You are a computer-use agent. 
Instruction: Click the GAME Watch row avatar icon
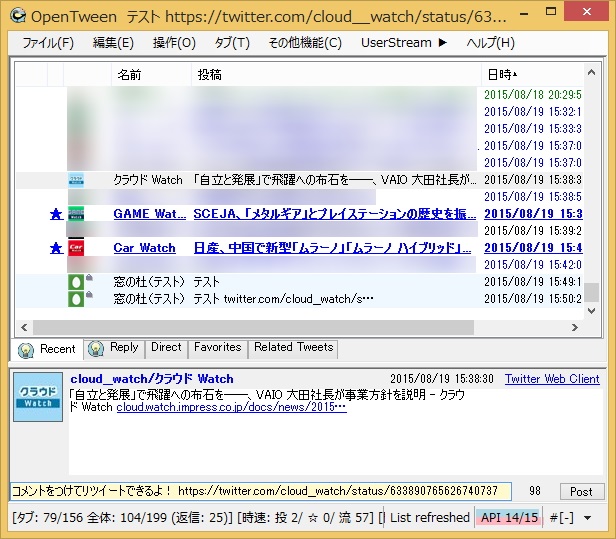tap(76, 214)
